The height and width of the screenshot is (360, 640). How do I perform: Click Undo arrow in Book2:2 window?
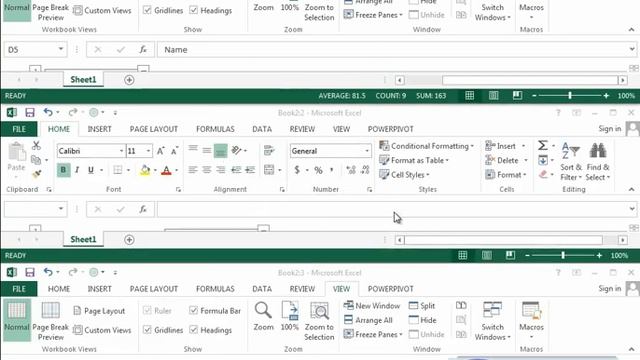pyautogui.click(x=48, y=112)
